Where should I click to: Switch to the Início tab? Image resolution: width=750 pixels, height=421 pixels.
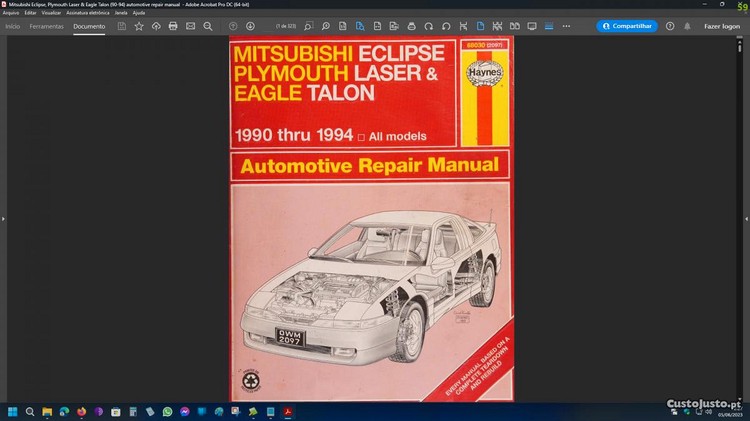[13, 26]
